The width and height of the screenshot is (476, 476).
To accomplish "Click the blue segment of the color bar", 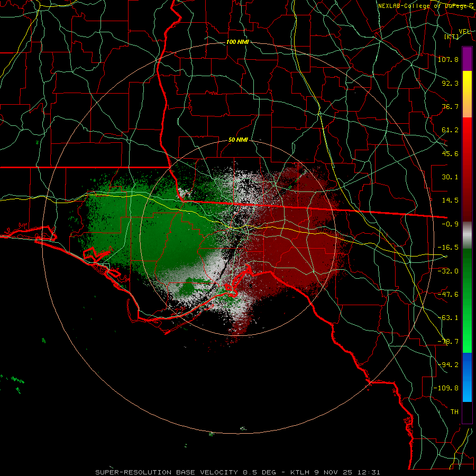I will (467, 377).
